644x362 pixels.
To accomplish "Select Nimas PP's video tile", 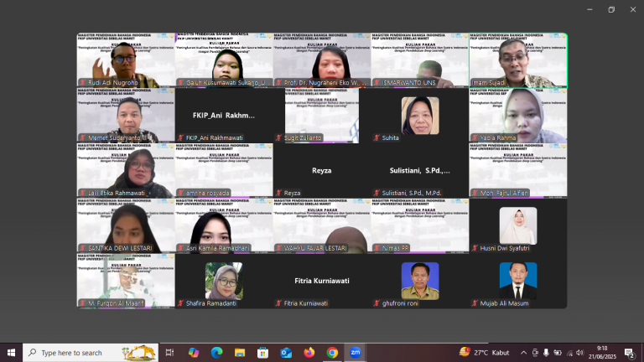I will coord(420,225).
